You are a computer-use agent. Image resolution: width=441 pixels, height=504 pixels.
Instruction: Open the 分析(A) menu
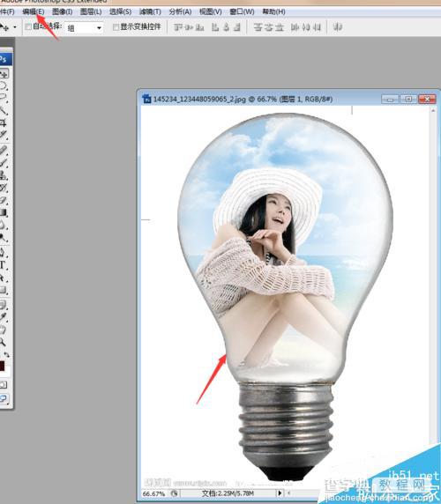tap(180, 11)
